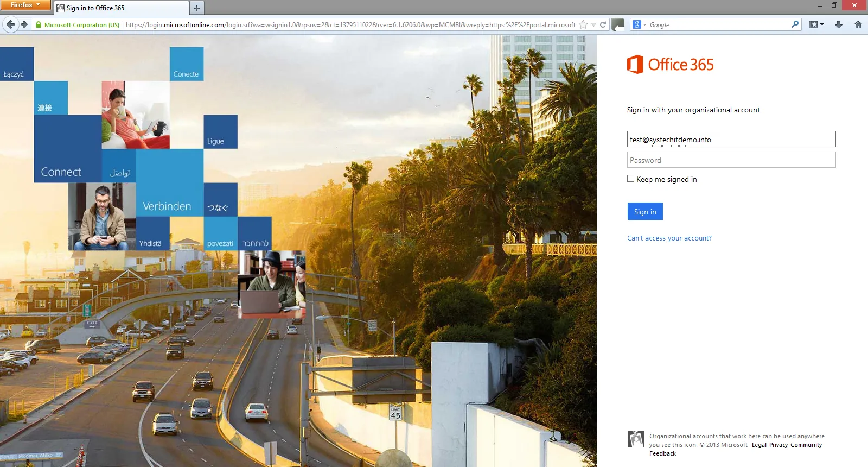Go forward to the next page
The width and height of the screenshot is (868, 467).
click(x=24, y=24)
